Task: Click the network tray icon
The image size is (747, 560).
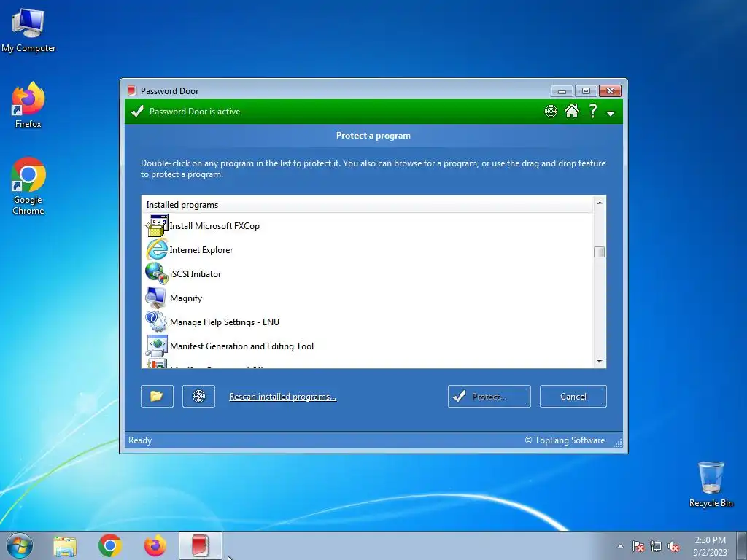Action: 656,546
